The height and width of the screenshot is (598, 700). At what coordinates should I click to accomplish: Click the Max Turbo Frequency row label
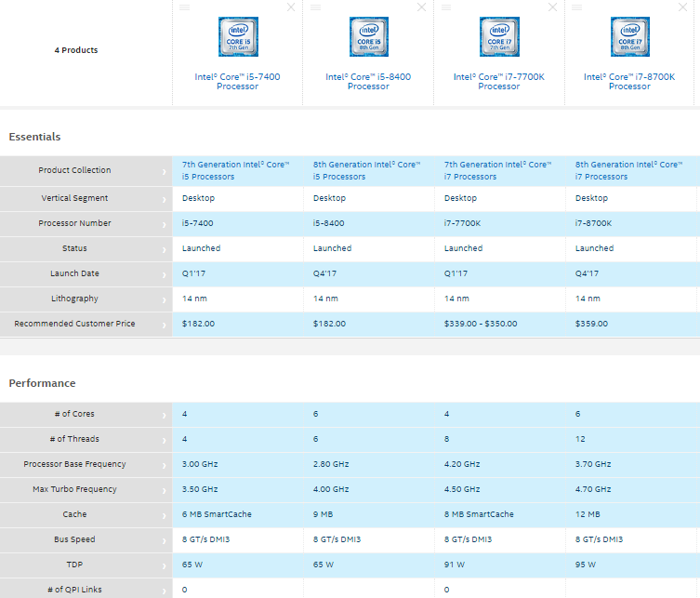tap(74, 489)
